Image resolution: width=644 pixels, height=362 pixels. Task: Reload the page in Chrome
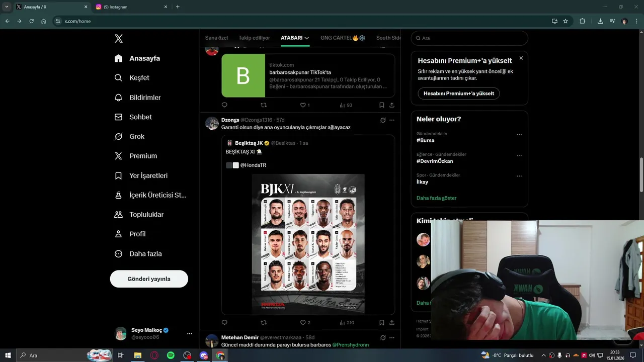(31, 21)
